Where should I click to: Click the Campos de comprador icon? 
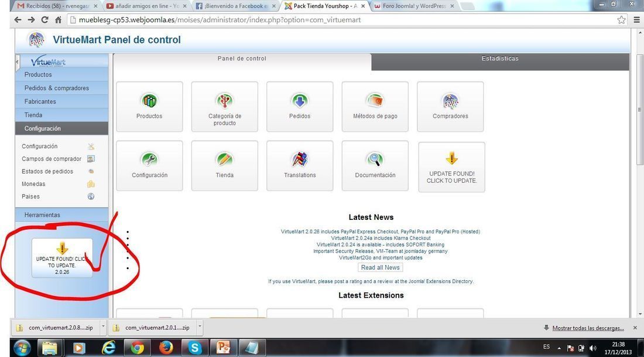91,159
